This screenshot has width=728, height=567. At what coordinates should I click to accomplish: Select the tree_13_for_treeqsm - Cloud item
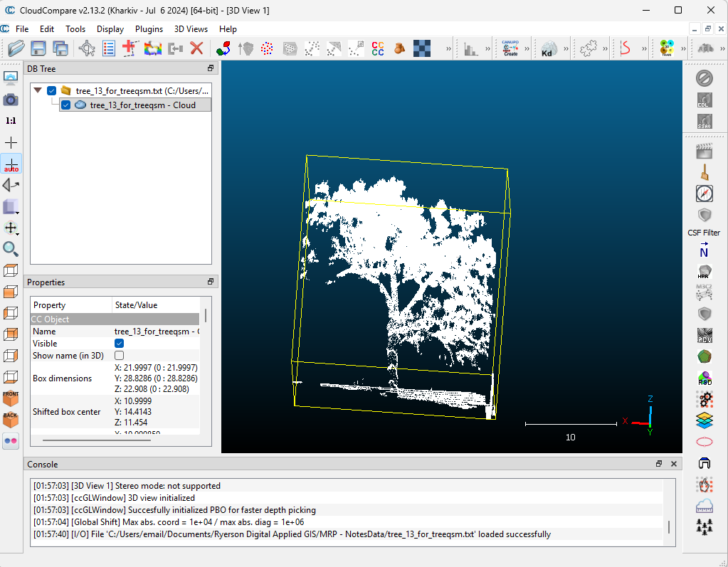click(142, 105)
